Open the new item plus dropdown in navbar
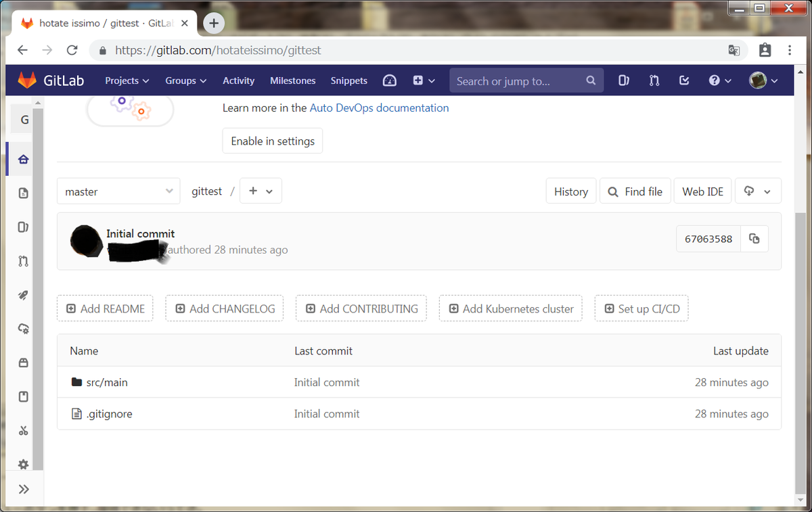This screenshot has height=512, width=812. (424, 80)
